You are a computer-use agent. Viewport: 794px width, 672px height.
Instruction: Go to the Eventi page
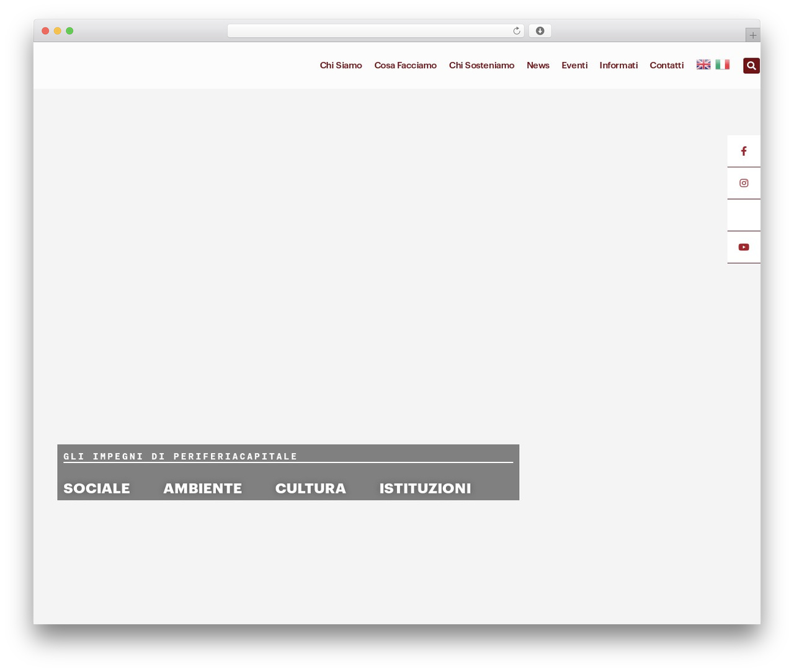[574, 65]
